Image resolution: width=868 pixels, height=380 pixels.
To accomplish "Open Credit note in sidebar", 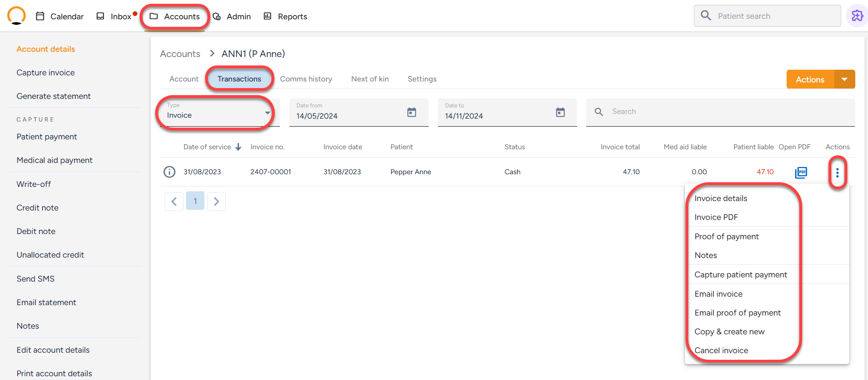I will coord(38,208).
